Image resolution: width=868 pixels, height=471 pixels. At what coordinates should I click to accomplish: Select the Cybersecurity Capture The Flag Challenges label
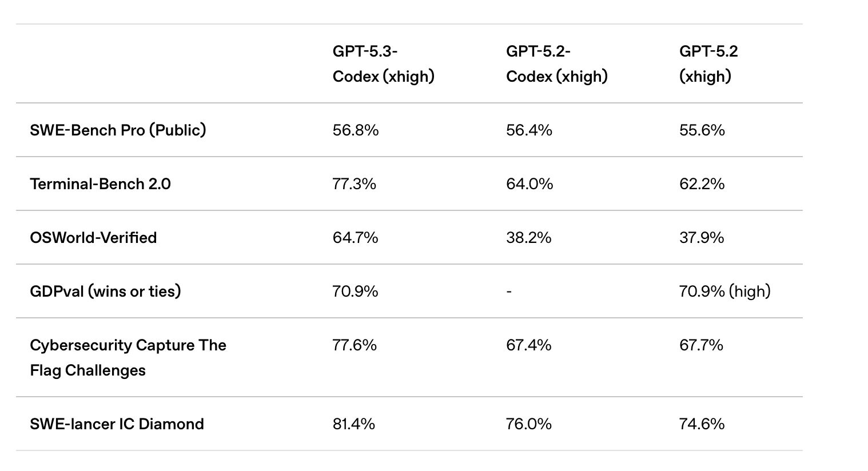tap(128, 358)
